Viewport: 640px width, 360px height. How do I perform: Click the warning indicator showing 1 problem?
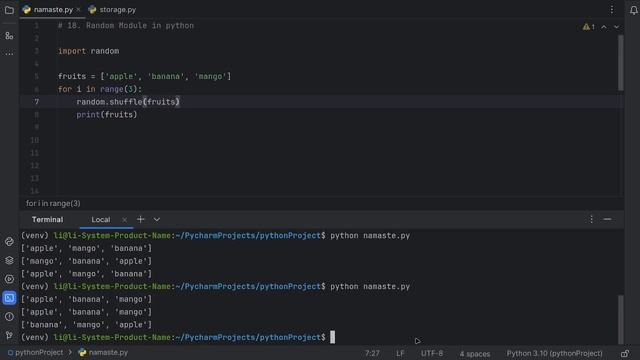point(589,27)
